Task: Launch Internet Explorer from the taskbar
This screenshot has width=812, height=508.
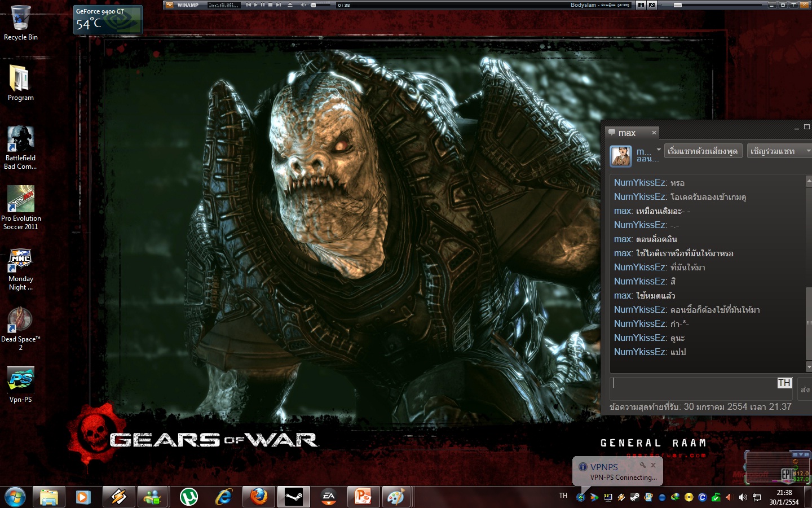Action: (x=224, y=497)
